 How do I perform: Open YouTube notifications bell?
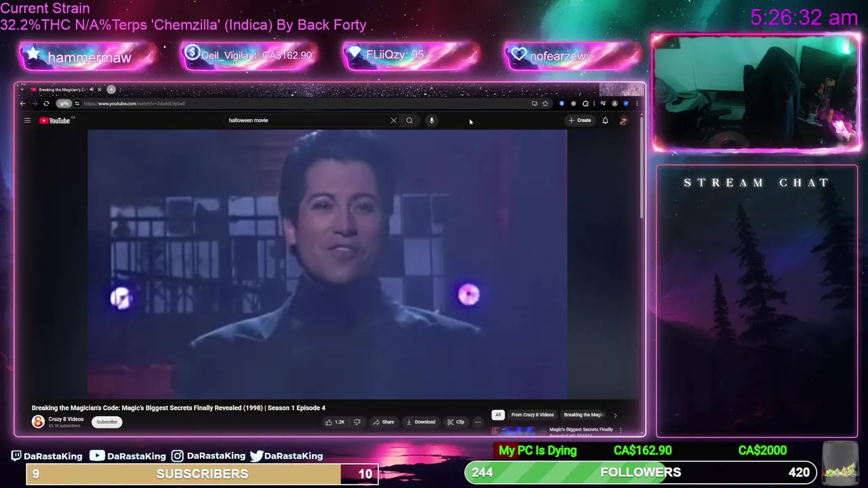pyautogui.click(x=605, y=121)
